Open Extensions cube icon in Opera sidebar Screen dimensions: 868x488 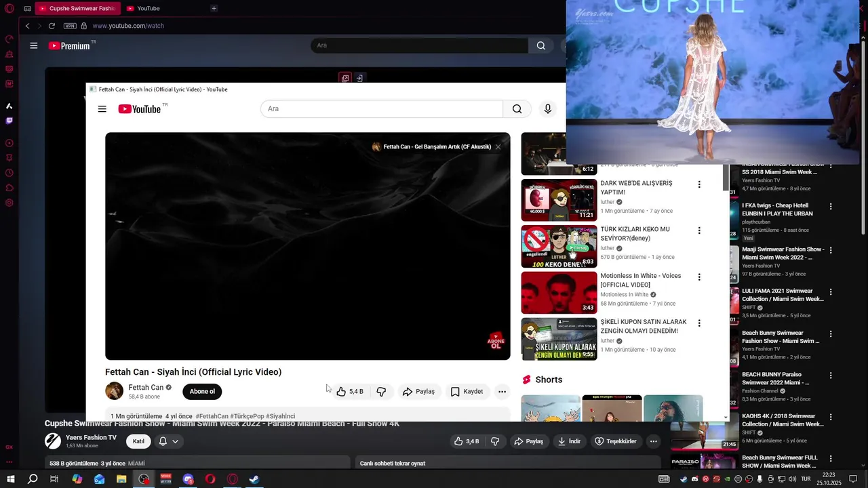[9, 188]
